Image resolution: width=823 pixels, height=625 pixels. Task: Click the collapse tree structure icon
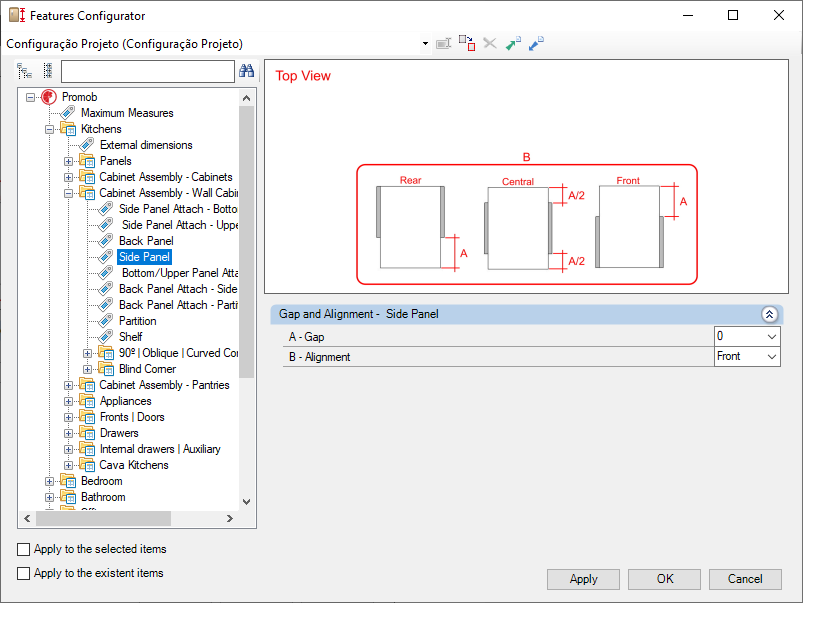[x=48, y=71]
